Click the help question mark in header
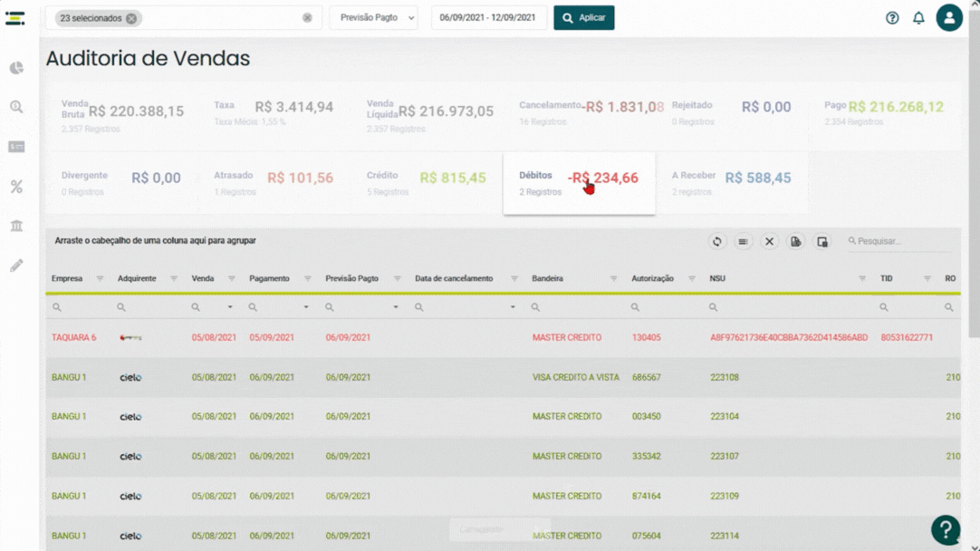The width and height of the screenshot is (980, 551). pyautogui.click(x=892, y=18)
